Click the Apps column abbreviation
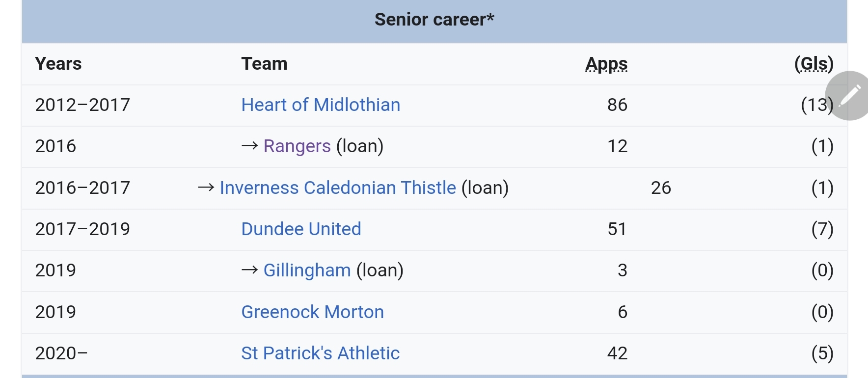868x378 pixels. [x=606, y=64]
